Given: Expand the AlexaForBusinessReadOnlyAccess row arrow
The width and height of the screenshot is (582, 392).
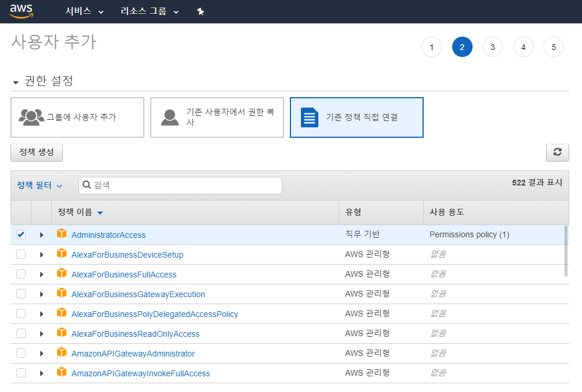Looking at the screenshot, I should [41, 334].
